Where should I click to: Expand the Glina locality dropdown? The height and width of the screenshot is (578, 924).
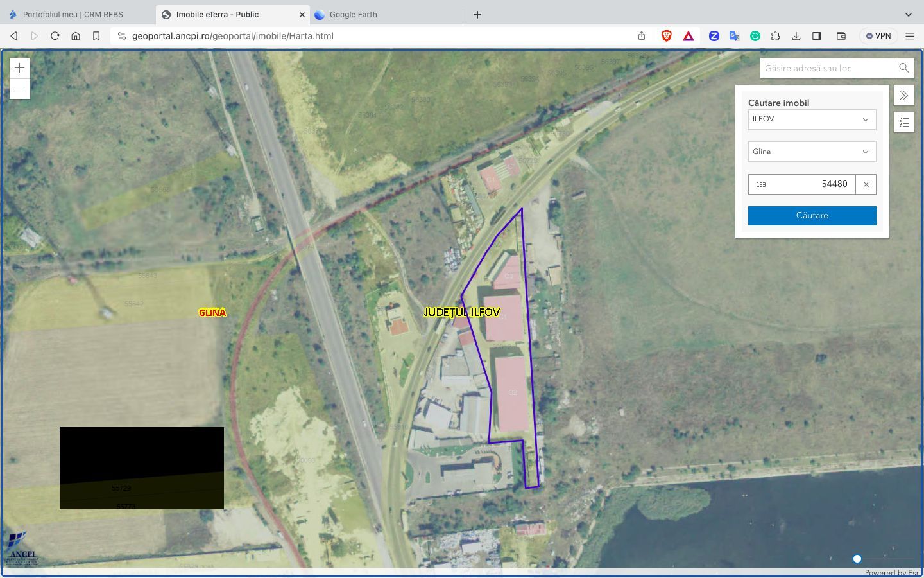click(x=812, y=152)
